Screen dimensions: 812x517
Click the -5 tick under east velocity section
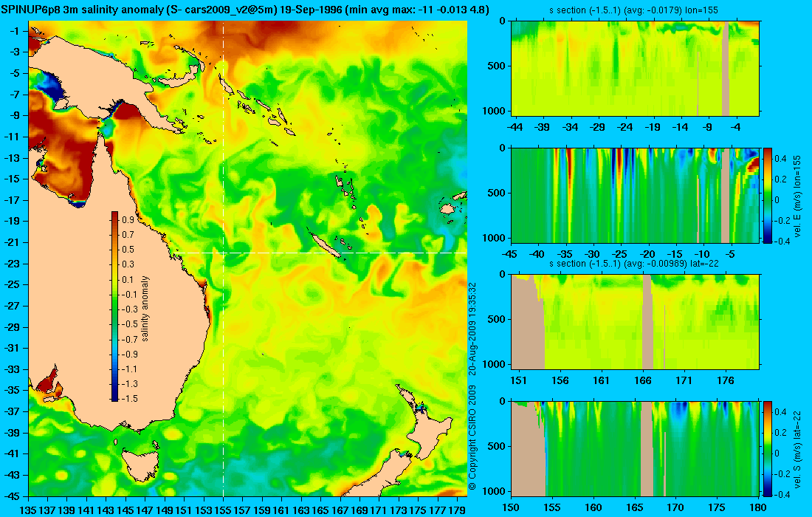click(729, 254)
